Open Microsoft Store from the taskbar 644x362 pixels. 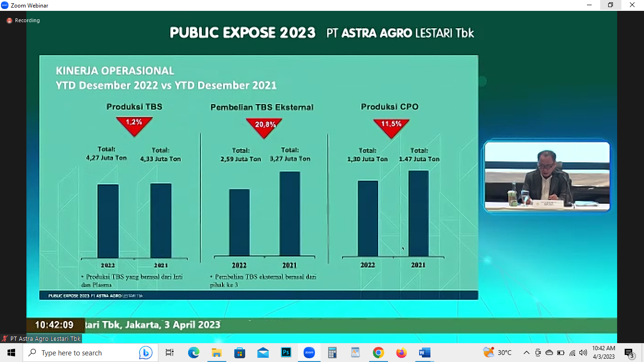239,353
